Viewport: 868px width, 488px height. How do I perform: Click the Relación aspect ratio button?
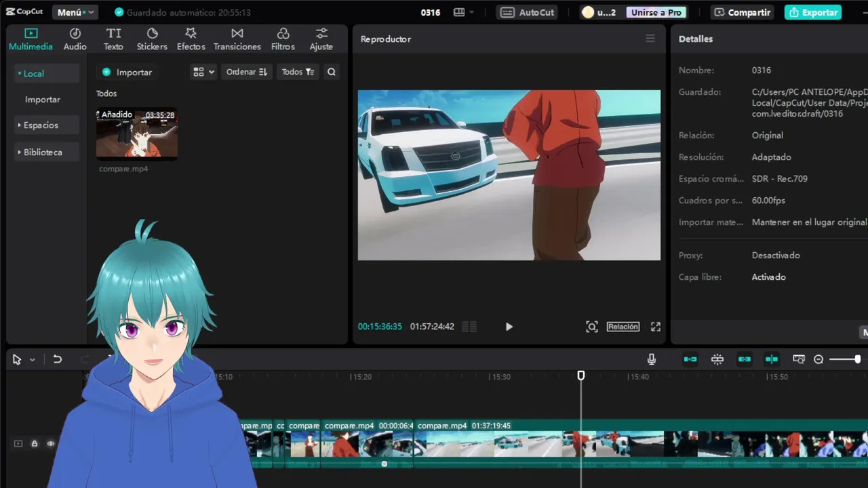[x=623, y=327]
